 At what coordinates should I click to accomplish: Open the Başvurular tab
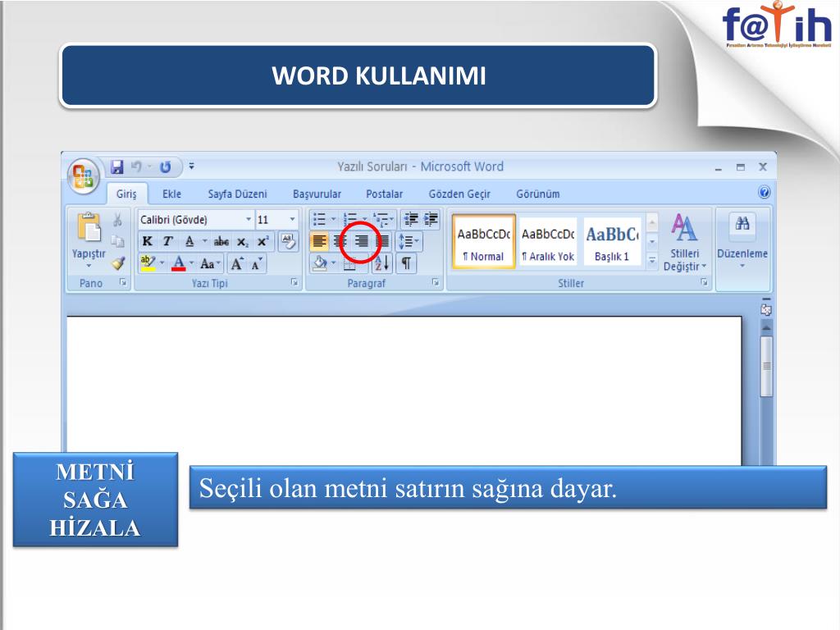pyautogui.click(x=317, y=194)
